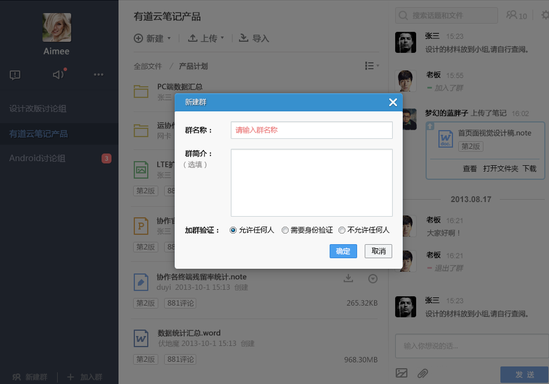Click 第2版 tag in chat attachment

471,146
